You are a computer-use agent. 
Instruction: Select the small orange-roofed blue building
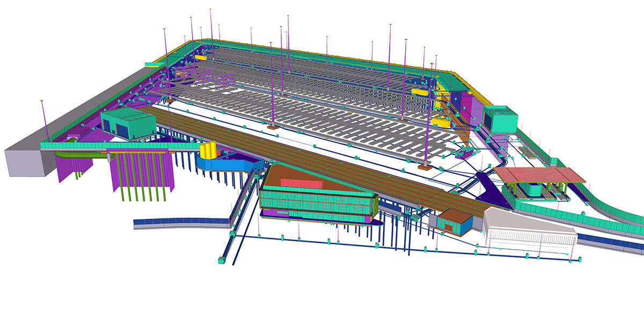pyautogui.click(x=454, y=221)
